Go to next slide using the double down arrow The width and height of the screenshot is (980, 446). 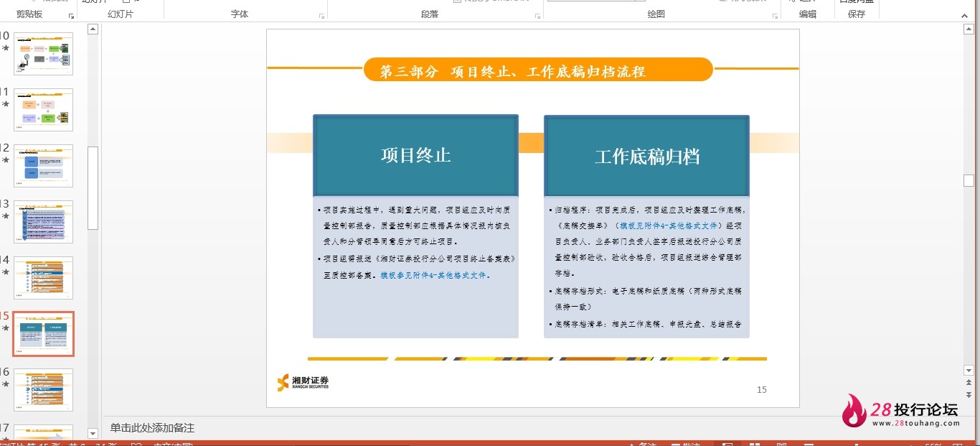[969, 394]
